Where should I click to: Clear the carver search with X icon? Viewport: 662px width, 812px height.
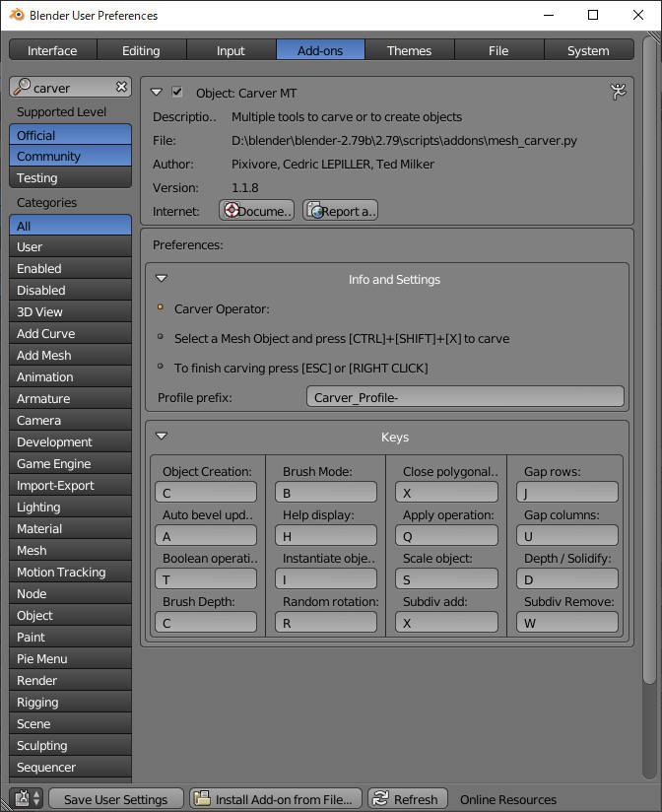tap(121, 87)
